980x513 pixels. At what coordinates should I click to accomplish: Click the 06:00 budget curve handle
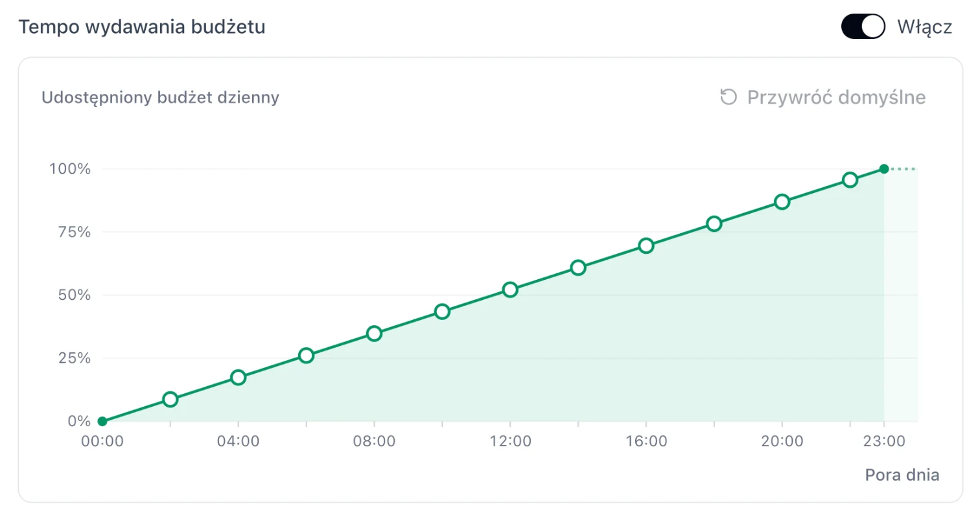point(306,356)
